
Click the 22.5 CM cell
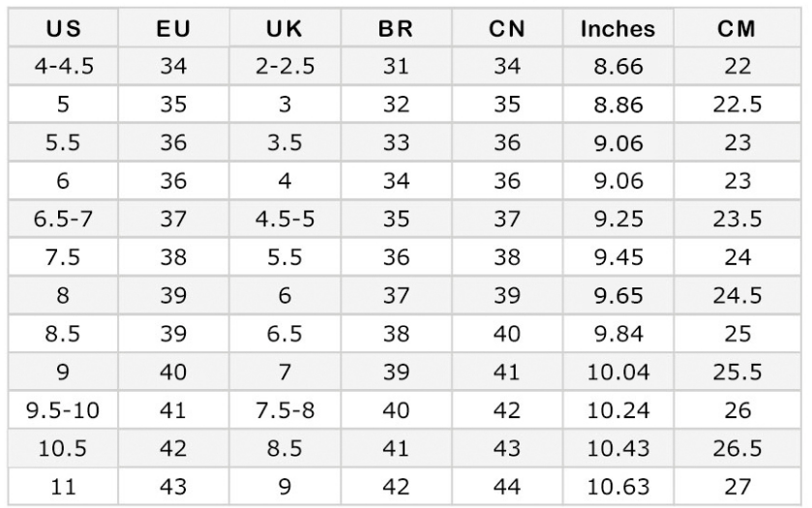click(737, 105)
